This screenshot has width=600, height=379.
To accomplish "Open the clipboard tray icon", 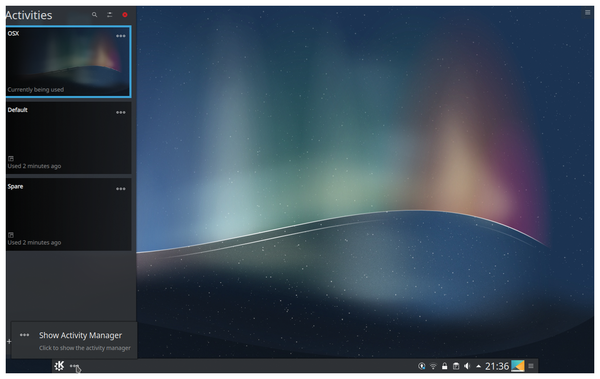I will click(x=456, y=366).
